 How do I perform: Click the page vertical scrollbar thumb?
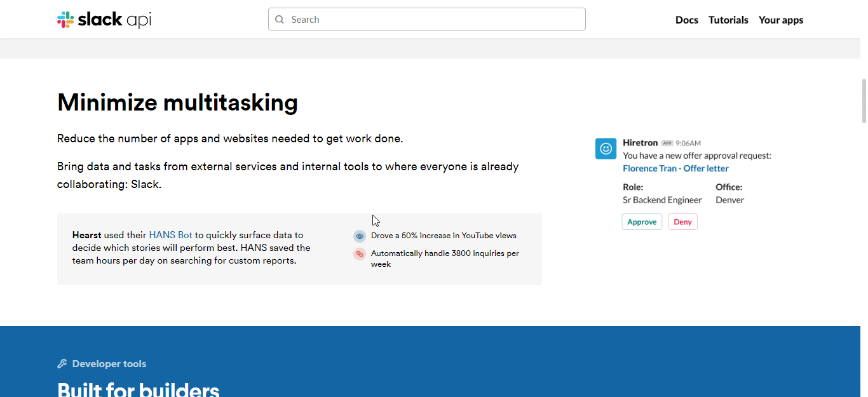[x=864, y=100]
